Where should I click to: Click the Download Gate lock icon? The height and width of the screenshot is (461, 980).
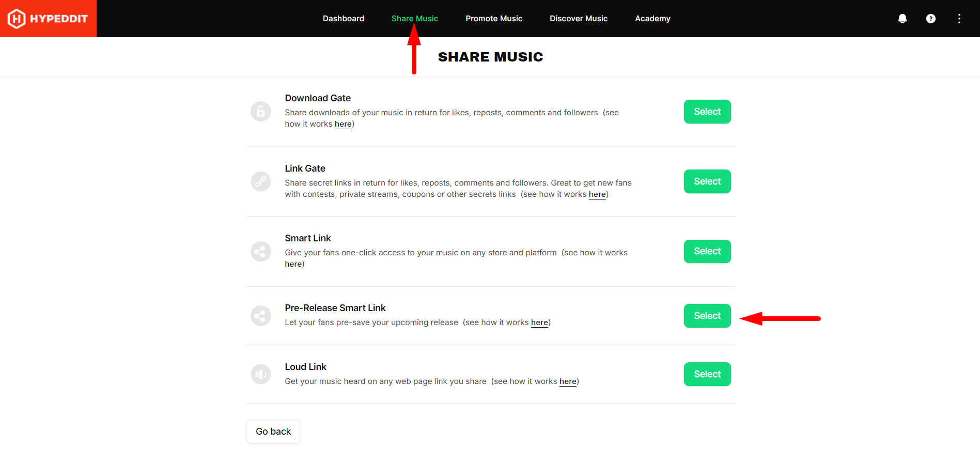click(261, 111)
